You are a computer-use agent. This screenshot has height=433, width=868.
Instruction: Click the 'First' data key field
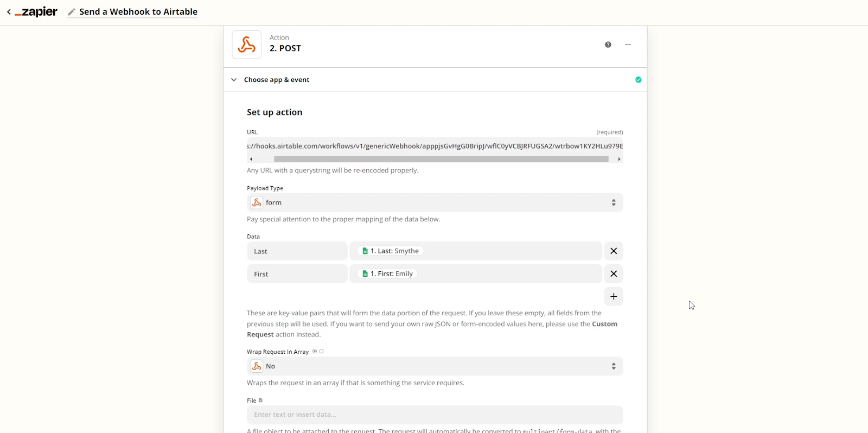tap(297, 274)
